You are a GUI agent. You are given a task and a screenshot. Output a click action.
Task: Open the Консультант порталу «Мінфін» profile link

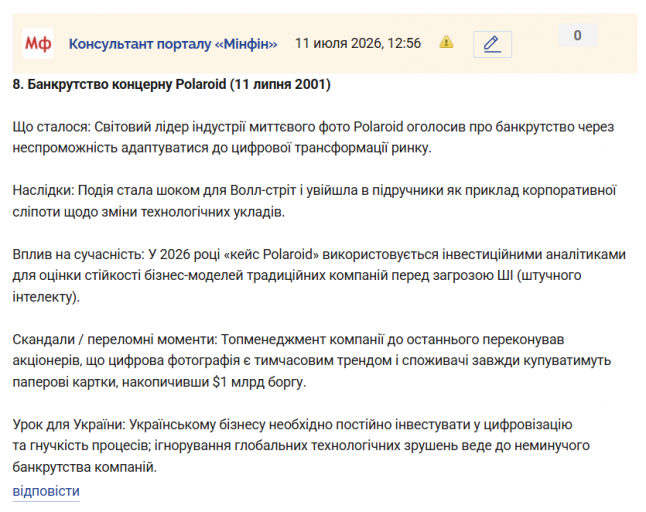173,44
